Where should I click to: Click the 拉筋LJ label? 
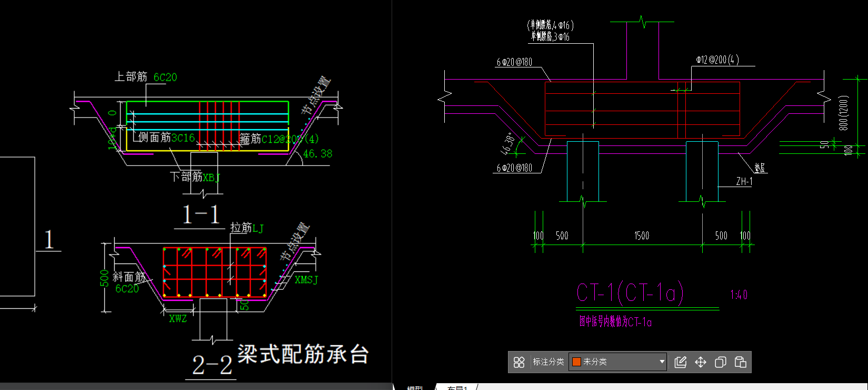247,228
